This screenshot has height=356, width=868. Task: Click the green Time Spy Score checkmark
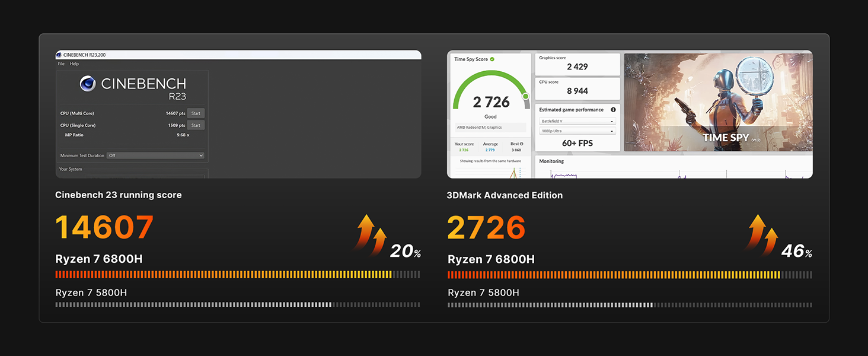pos(492,59)
